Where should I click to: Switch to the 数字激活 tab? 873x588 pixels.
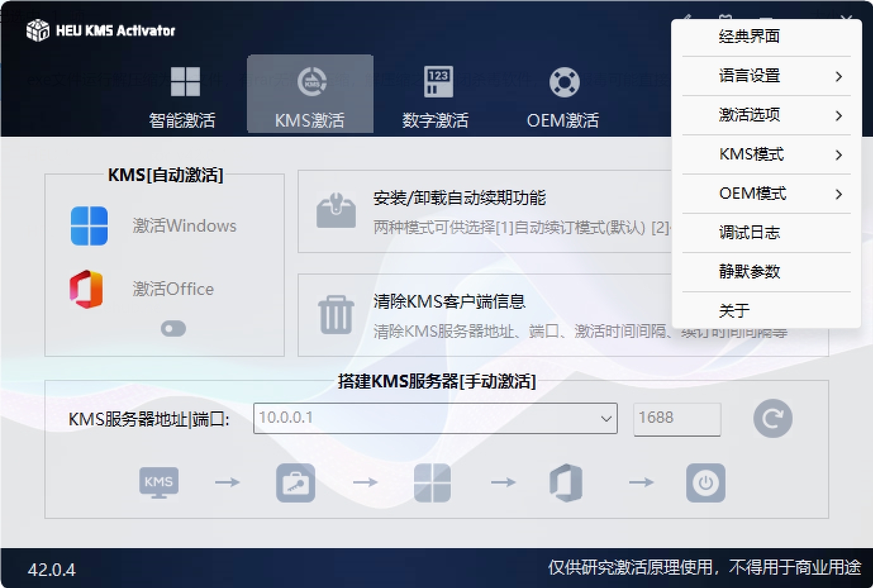click(x=436, y=96)
